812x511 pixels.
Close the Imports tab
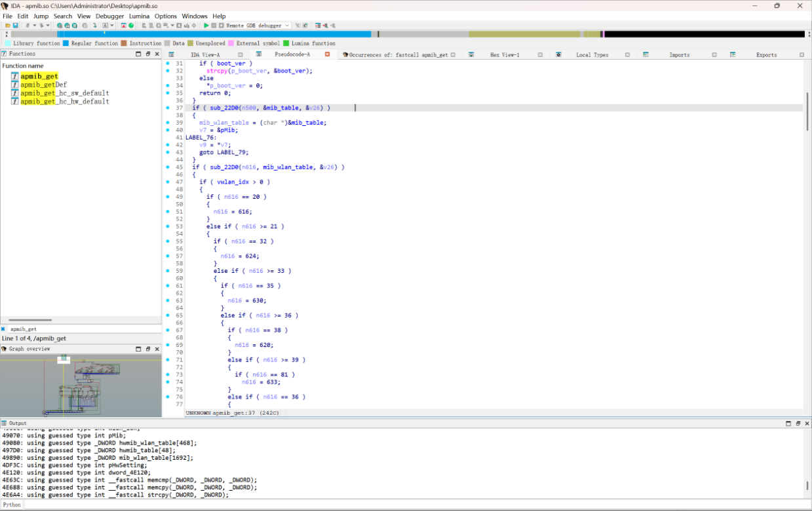[x=715, y=55]
